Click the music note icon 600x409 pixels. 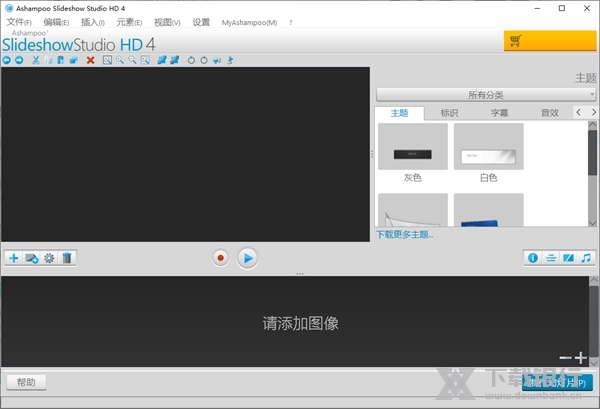pyautogui.click(x=586, y=258)
